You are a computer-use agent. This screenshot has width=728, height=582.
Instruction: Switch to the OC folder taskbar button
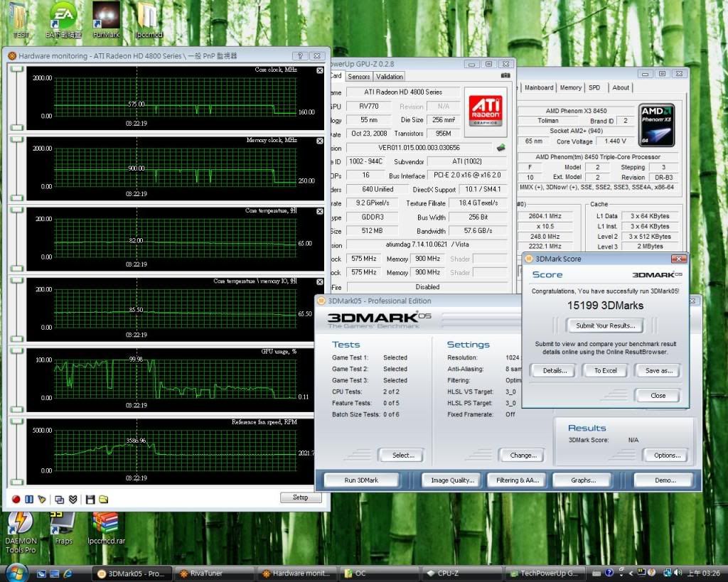[x=380, y=573]
